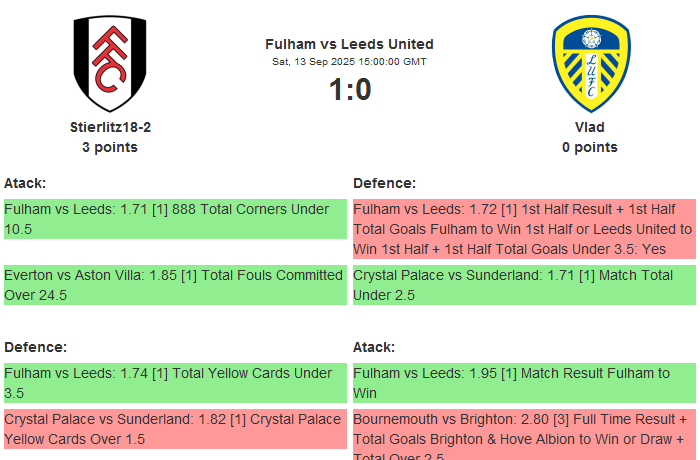Screen dimensions: 700x460
Task: Click the 3 points label under Stierlitz18-2
Action: click(x=110, y=147)
